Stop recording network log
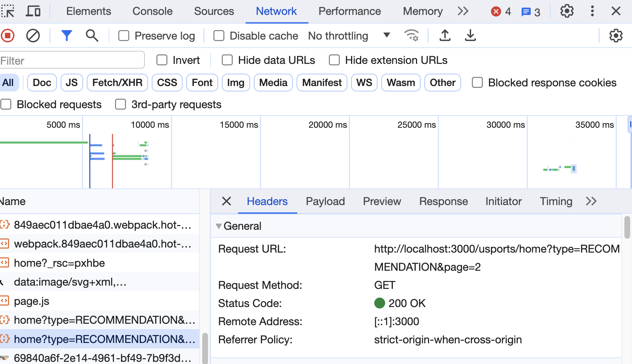The height and width of the screenshot is (364, 632). click(8, 36)
